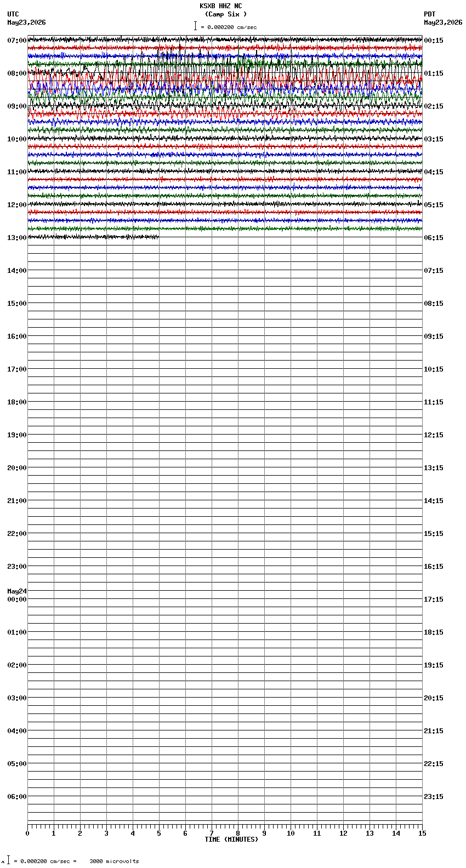Screen dimensions: 466x868
Task: Click the 06:00 UTC row label
Action: coord(17,797)
